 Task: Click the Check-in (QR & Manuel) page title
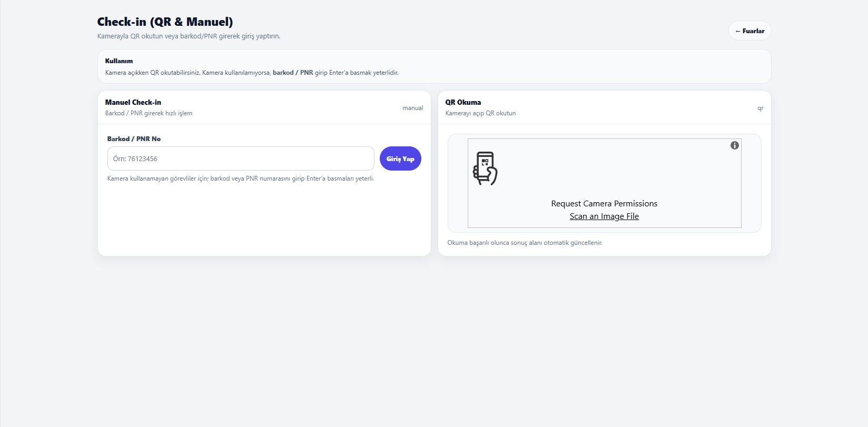[x=165, y=22]
